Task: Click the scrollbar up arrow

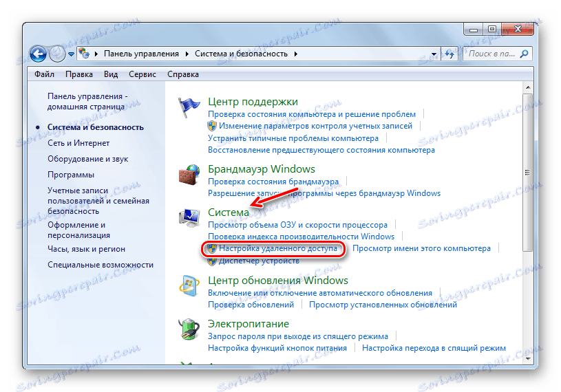Action: (x=528, y=87)
